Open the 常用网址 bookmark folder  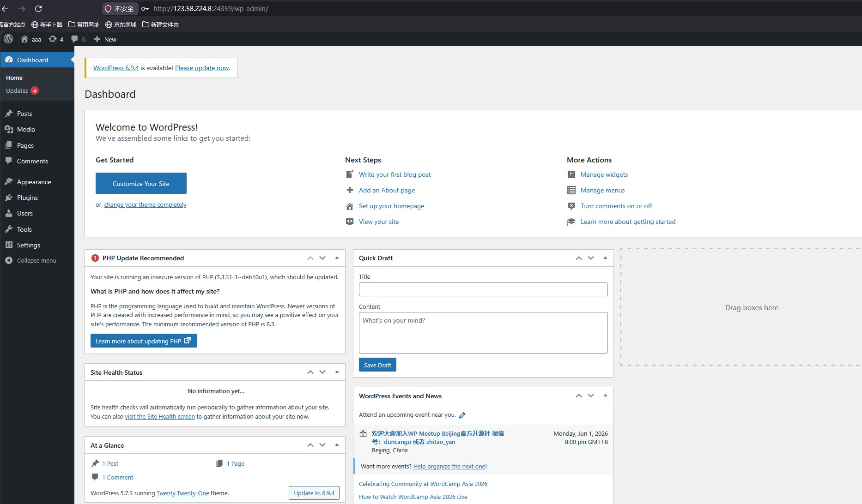point(84,24)
